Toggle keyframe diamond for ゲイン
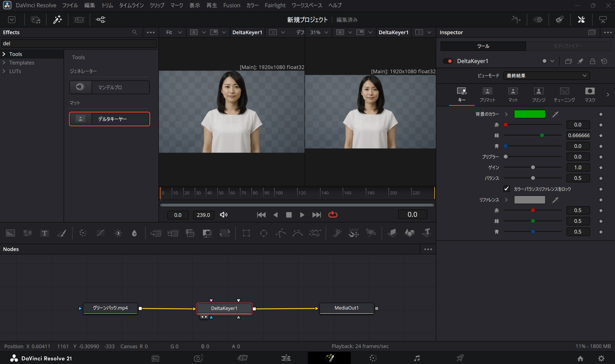615x364 pixels. click(x=601, y=167)
